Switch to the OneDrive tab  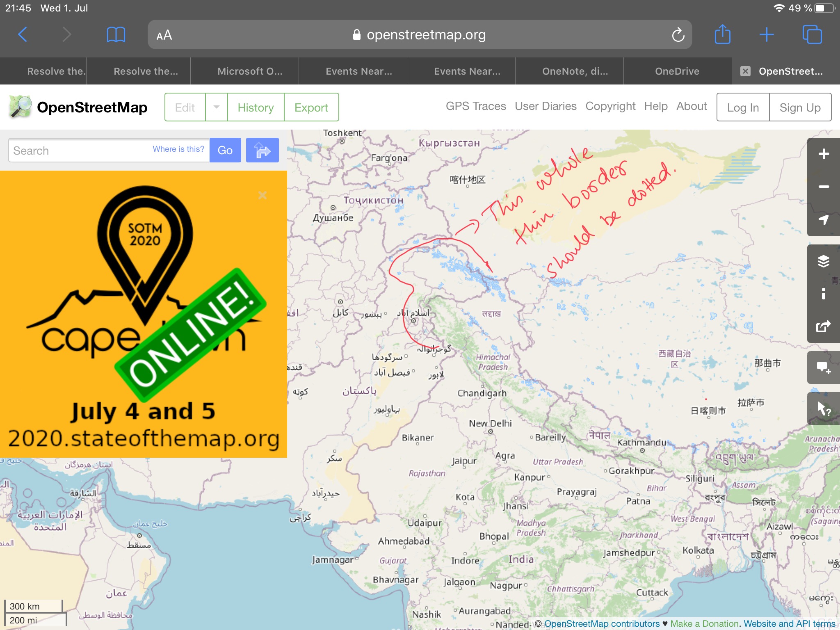pos(678,71)
